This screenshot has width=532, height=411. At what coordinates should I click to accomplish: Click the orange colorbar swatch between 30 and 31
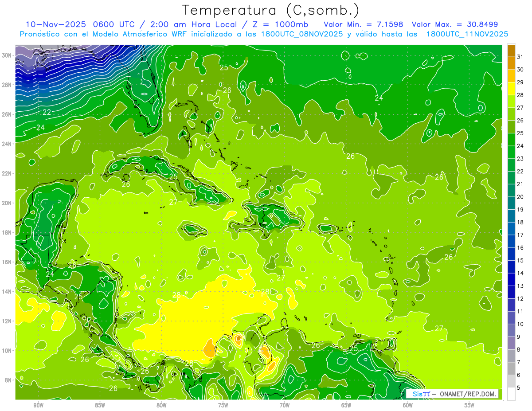[511, 63]
